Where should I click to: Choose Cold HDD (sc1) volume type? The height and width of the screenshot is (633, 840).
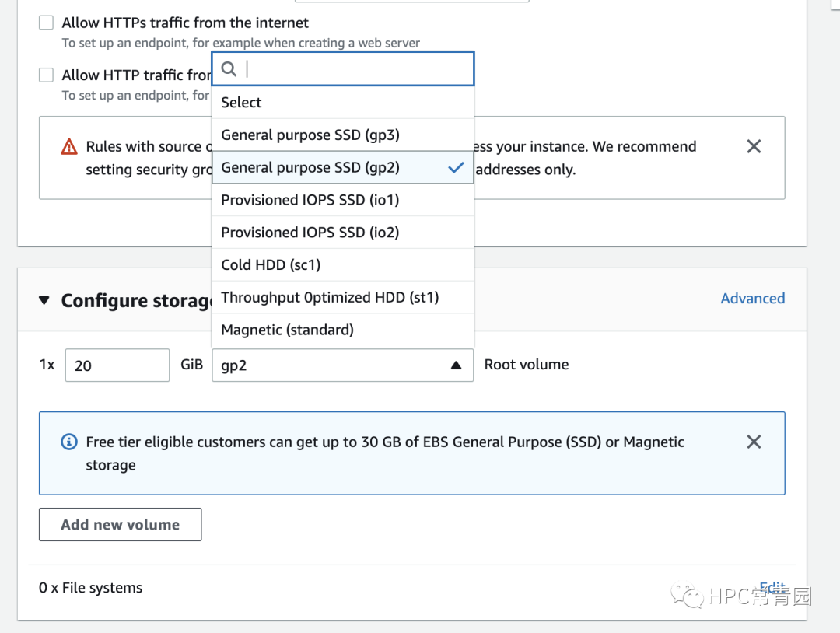[x=271, y=265]
